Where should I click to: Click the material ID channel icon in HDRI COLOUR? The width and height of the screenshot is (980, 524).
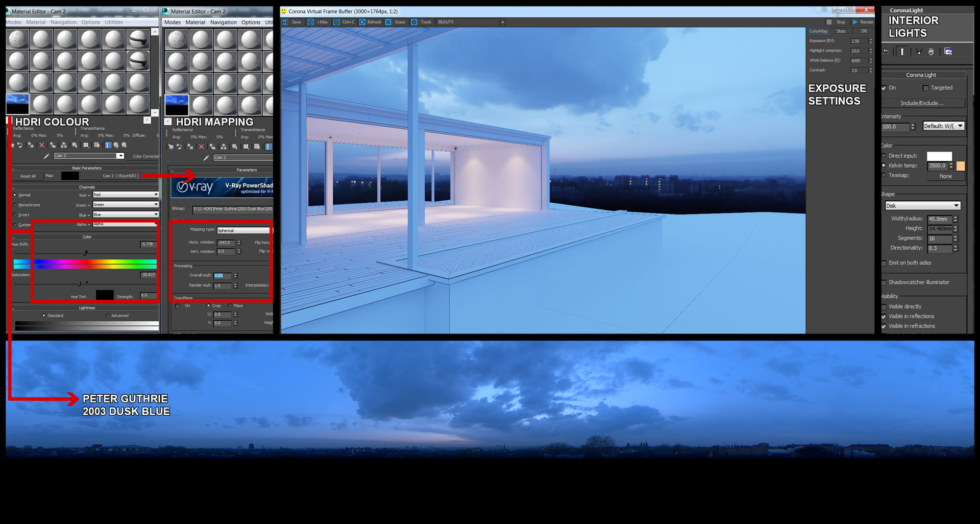(86, 146)
